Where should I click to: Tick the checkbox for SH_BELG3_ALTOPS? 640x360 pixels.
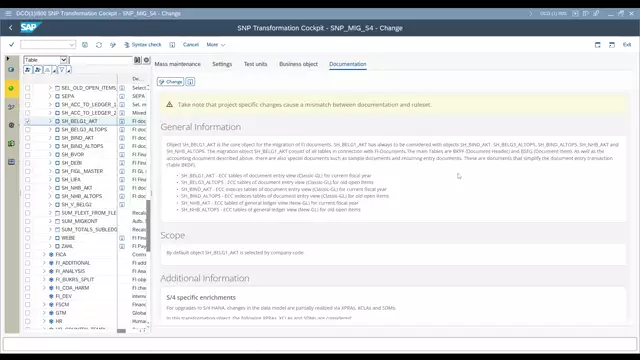tap(27, 129)
